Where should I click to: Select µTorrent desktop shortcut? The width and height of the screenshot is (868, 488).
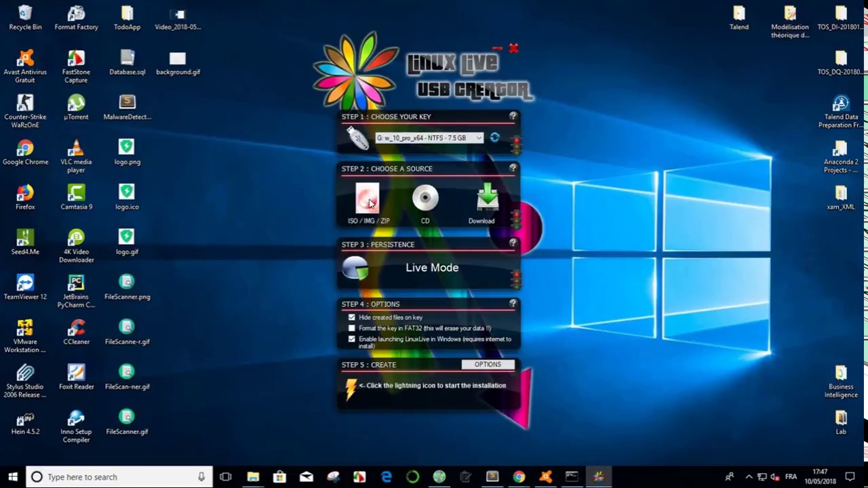click(76, 108)
